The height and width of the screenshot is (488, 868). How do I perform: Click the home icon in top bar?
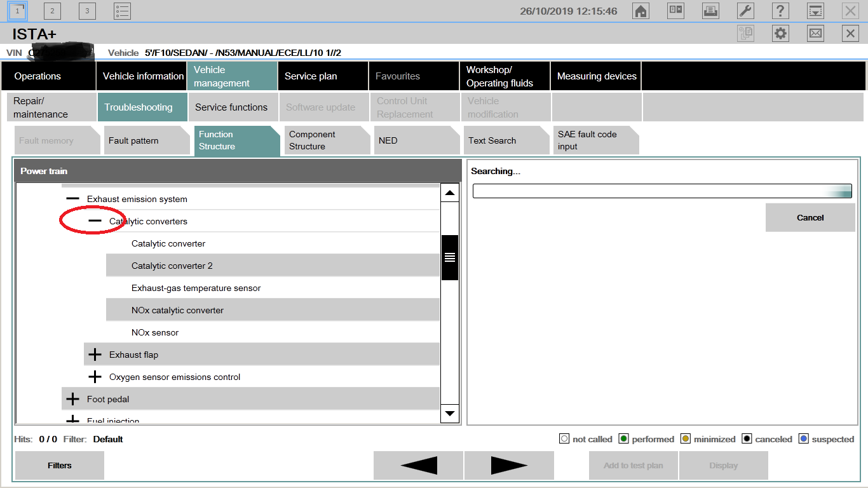click(641, 11)
